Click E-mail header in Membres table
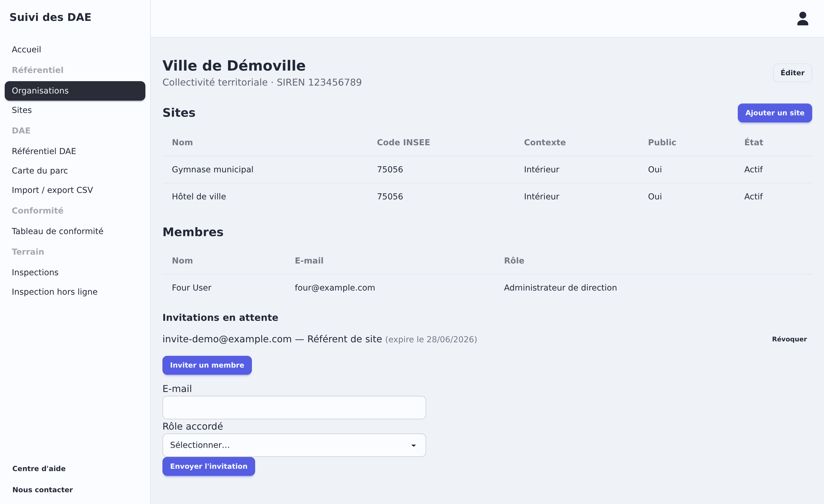The height and width of the screenshot is (504, 824). pos(309,261)
